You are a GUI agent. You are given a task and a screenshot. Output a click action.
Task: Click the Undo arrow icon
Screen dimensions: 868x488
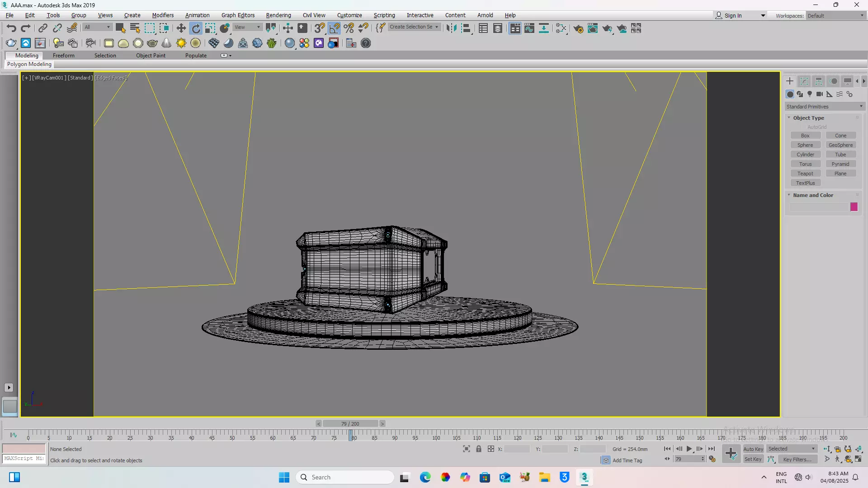coord(11,28)
